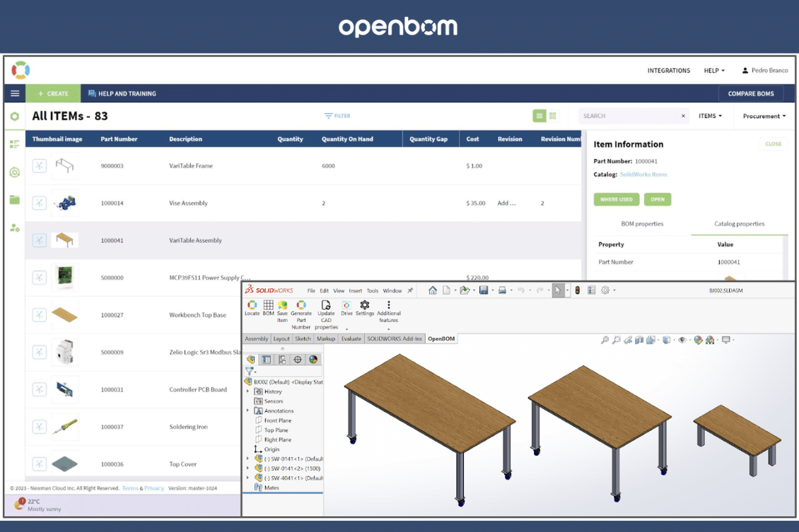The height and width of the screenshot is (532, 799).
Task: Open the SolidWorks Tools menu
Action: pos(373,290)
